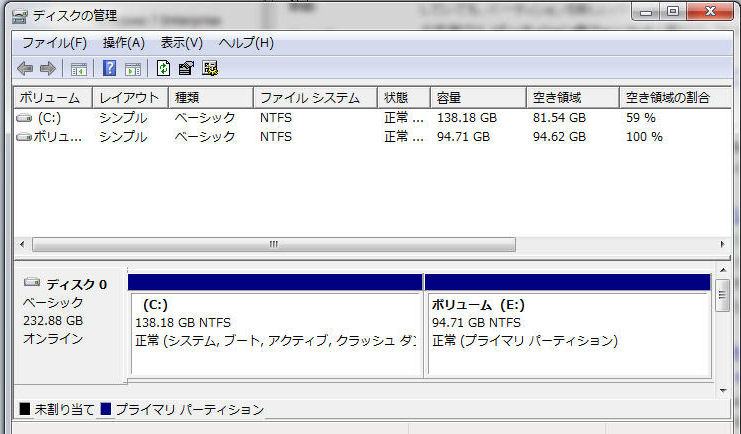The width and height of the screenshot is (741, 434).
Task: Click シンプル layout cell in C: row
Action: pyautogui.click(x=123, y=118)
